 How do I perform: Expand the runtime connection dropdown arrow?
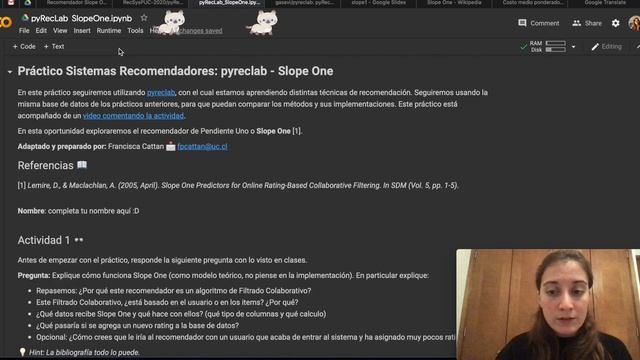(x=573, y=47)
